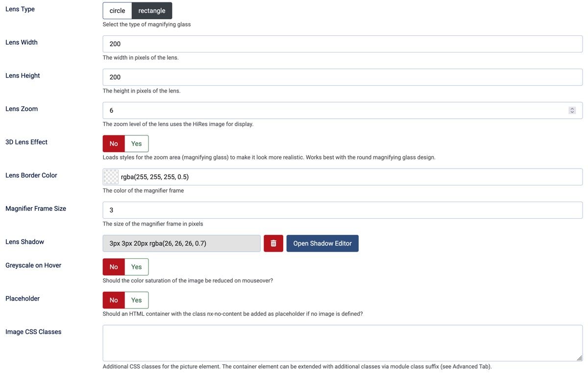Enable the 3D Lens Effect with Yes
This screenshot has height=383, width=588.
(136, 144)
